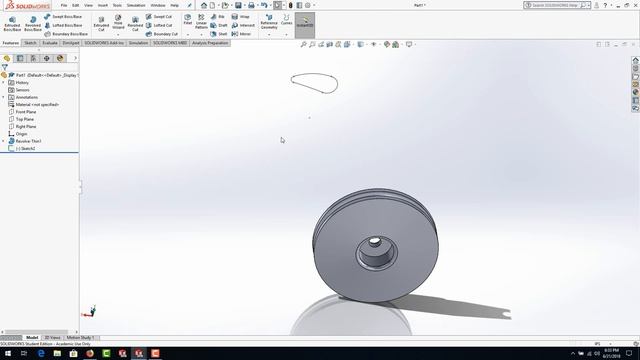Screen dimensions: 640x360
Task: Click the Wrap feature tool
Action: coord(240,17)
